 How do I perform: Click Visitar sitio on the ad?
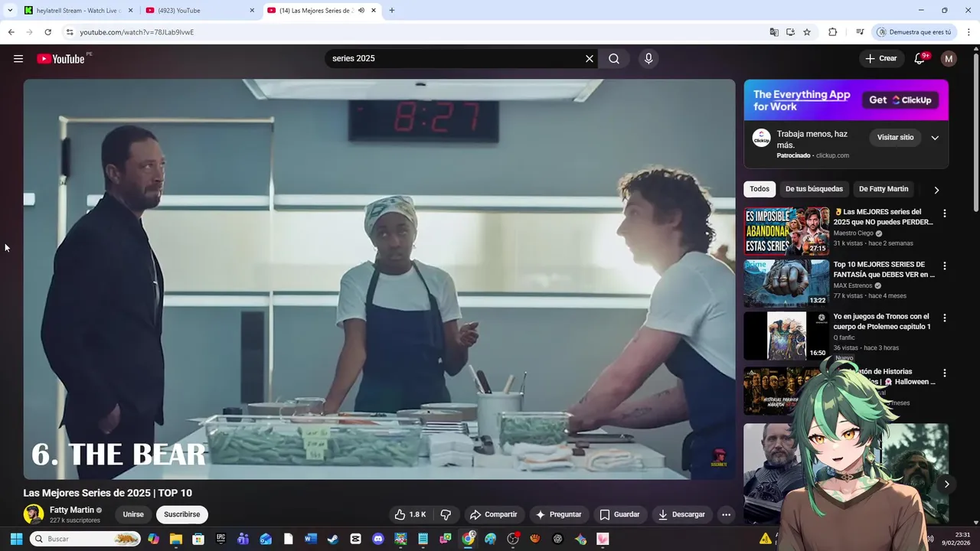(895, 138)
